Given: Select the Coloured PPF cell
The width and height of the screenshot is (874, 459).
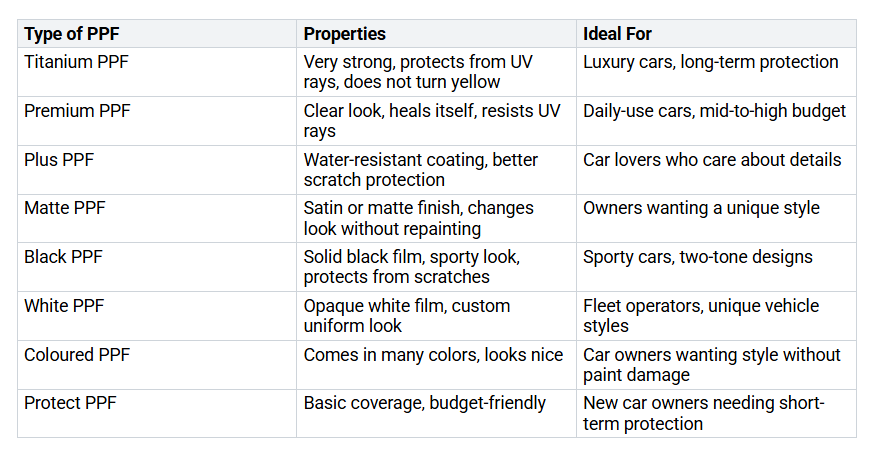Looking at the screenshot, I should [77, 355].
